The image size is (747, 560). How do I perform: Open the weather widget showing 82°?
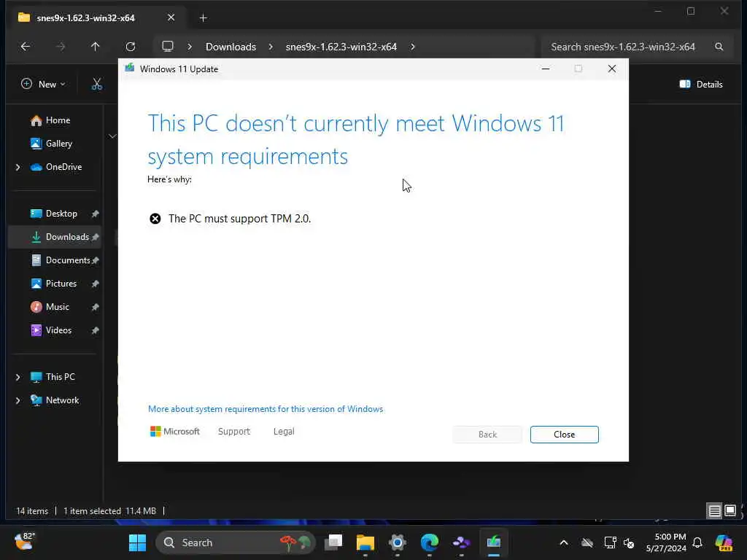pos(25,542)
